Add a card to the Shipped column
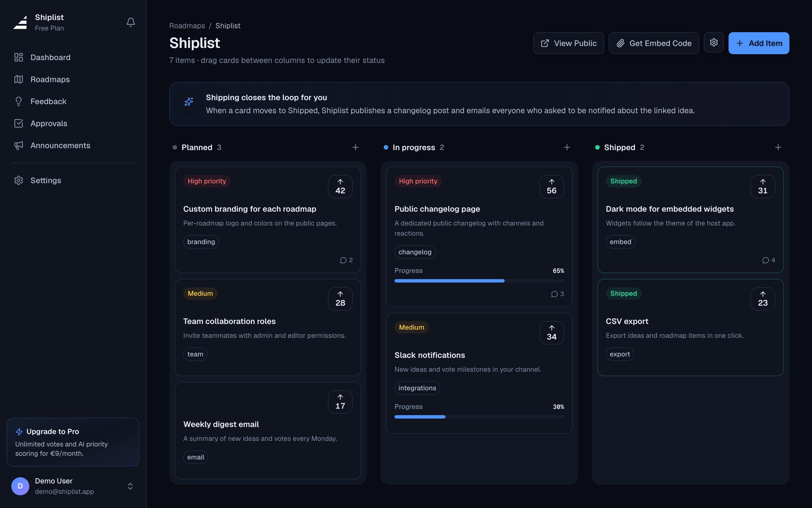The image size is (812, 508). click(x=778, y=147)
